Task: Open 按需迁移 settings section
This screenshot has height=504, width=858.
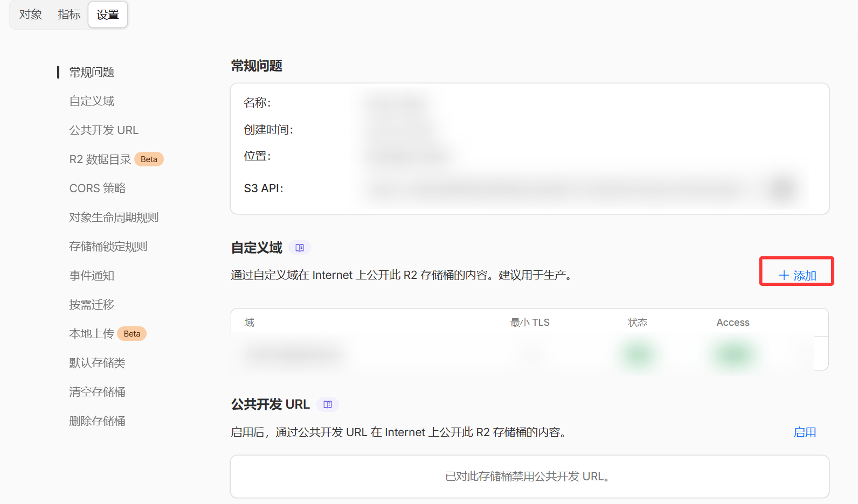Action: click(92, 305)
